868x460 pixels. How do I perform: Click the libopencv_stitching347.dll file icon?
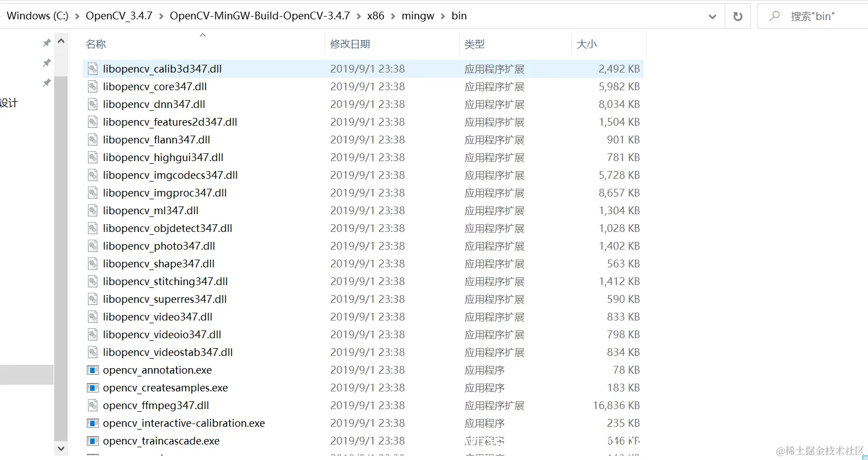[93, 281]
